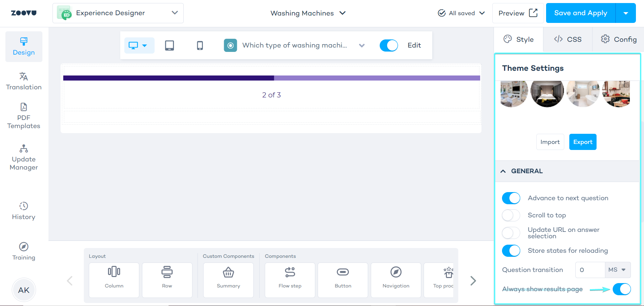The width and height of the screenshot is (644, 306).
Task: Open the MS time unit dropdown
Action: point(617,270)
